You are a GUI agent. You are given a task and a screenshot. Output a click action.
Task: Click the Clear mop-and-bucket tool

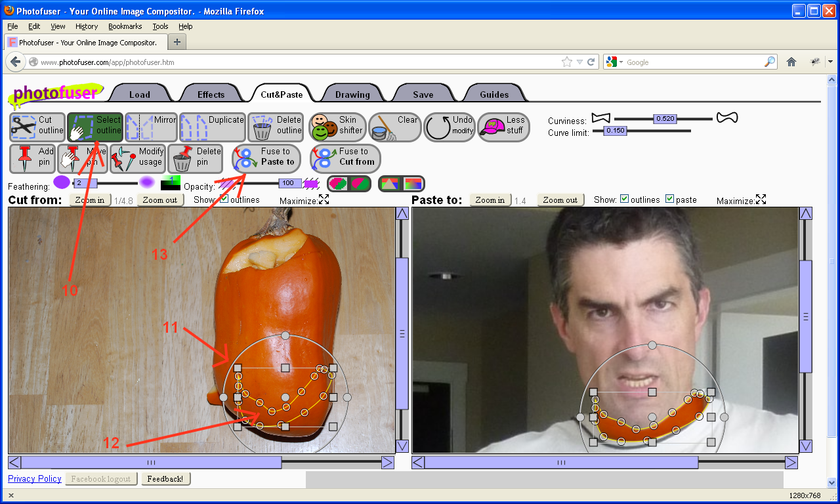point(394,127)
